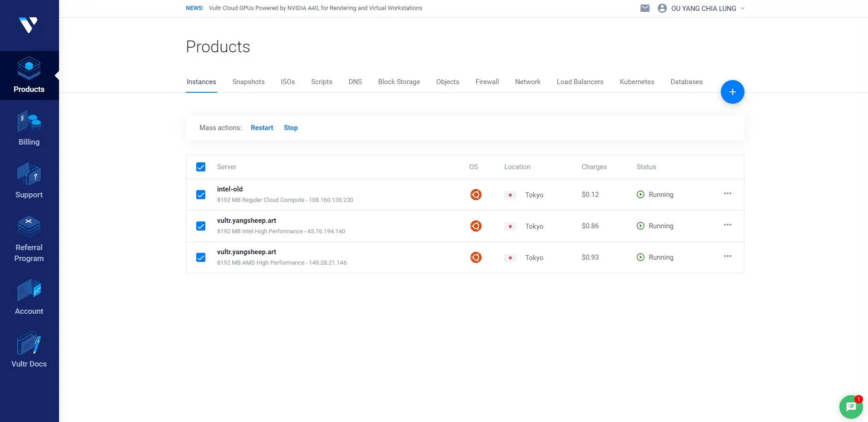
Task: Click Japan flag in intel-old row
Action: pos(510,195)
